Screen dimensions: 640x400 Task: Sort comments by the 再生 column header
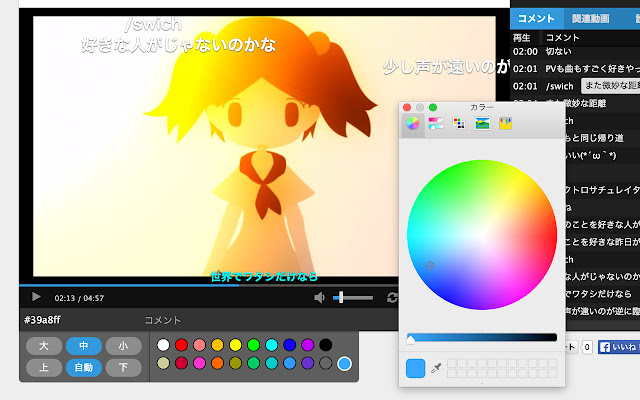pos(522,38)
